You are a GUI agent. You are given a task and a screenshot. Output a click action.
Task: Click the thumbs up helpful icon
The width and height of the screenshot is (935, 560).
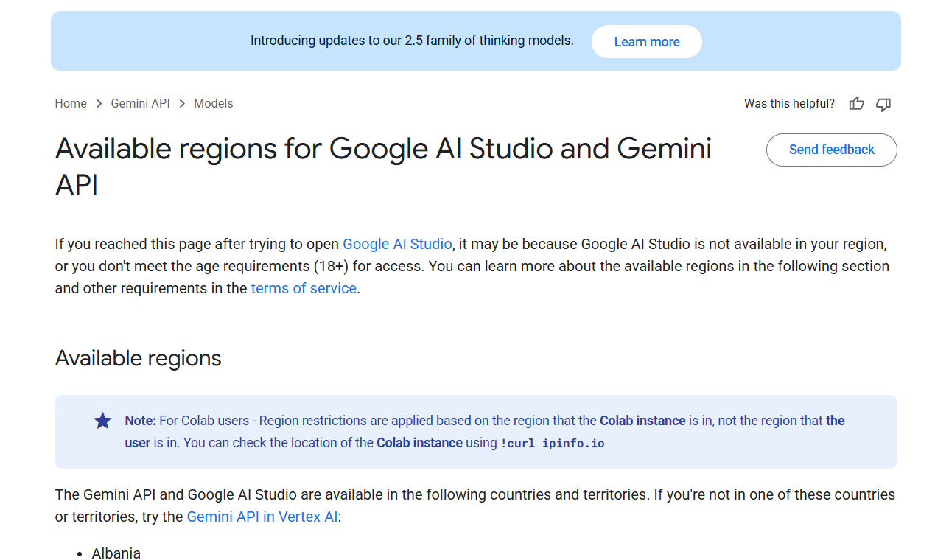pyautogui.click(x=856, y=104)
